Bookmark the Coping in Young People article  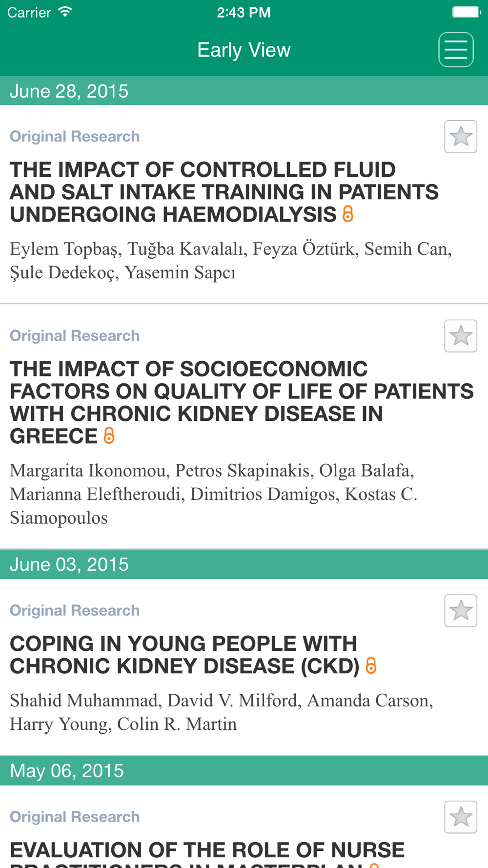pyautogui.click(x=461, y=611)
